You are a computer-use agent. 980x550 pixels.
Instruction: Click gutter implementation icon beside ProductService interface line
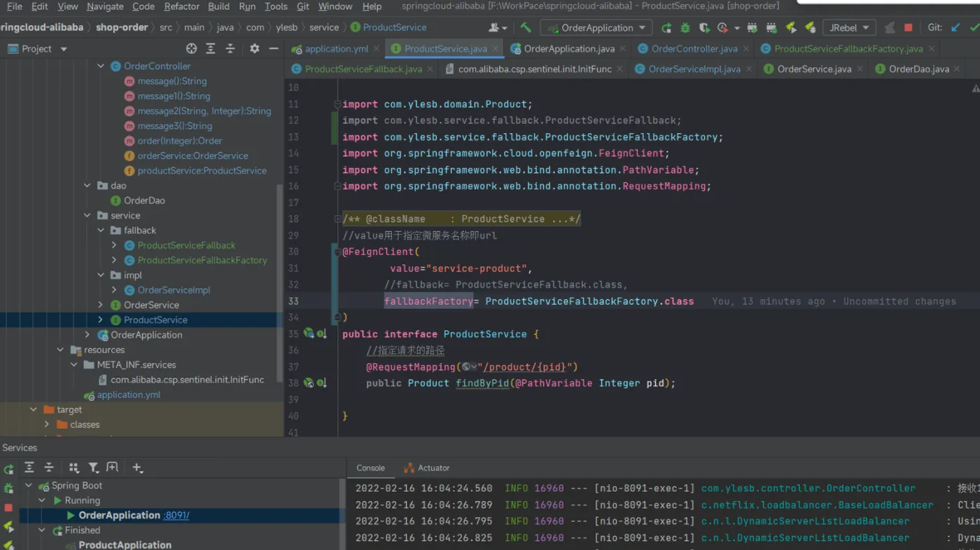(x=321, y=334)
